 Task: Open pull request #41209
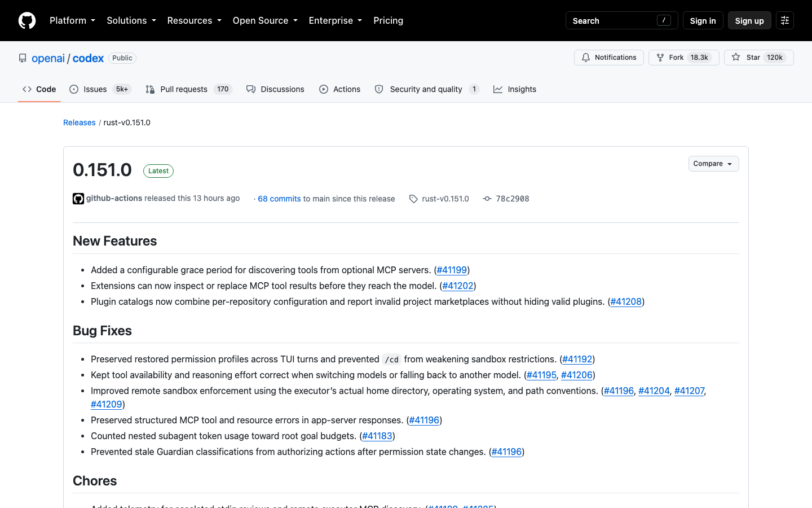tap(107, 404)
